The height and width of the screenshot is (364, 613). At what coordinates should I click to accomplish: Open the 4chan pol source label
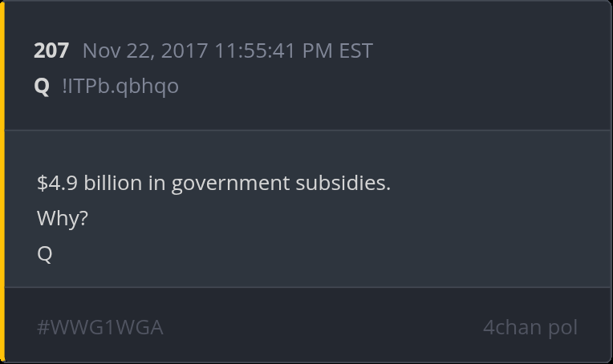click(x=530, y=327)
